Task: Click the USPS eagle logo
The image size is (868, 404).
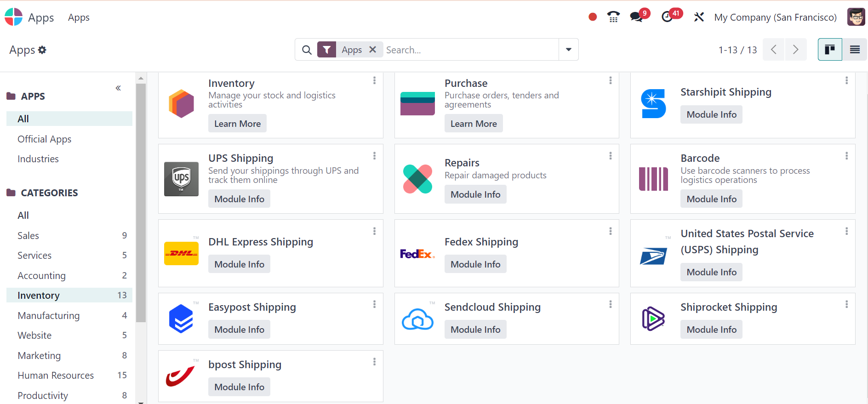Action: pos(653,256)
